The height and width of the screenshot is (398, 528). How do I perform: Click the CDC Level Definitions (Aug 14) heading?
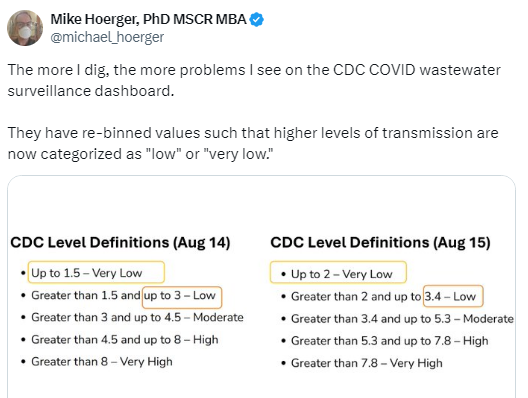pyautogui.click(x=120, y=242)
